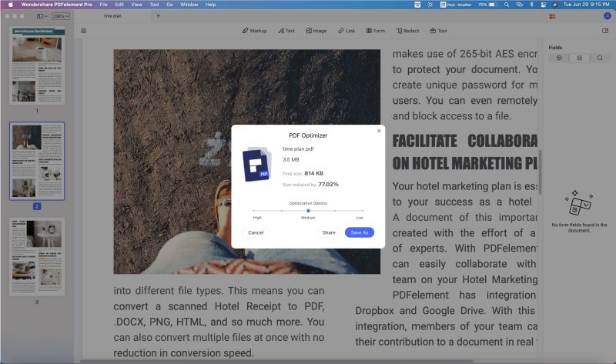Open the Redact tool in toolbar
616x364 pixels.
click(407, 31)
